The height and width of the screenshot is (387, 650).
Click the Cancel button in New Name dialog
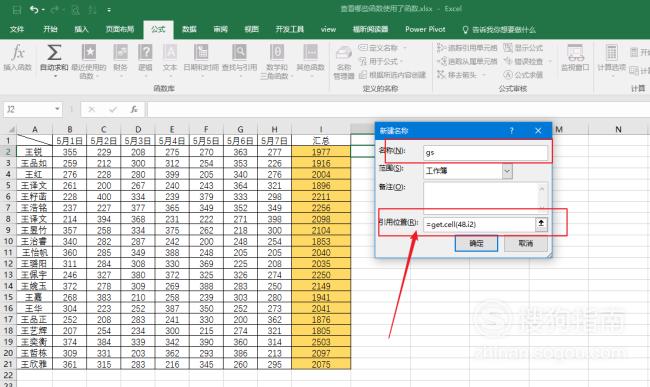pos(526,243)
